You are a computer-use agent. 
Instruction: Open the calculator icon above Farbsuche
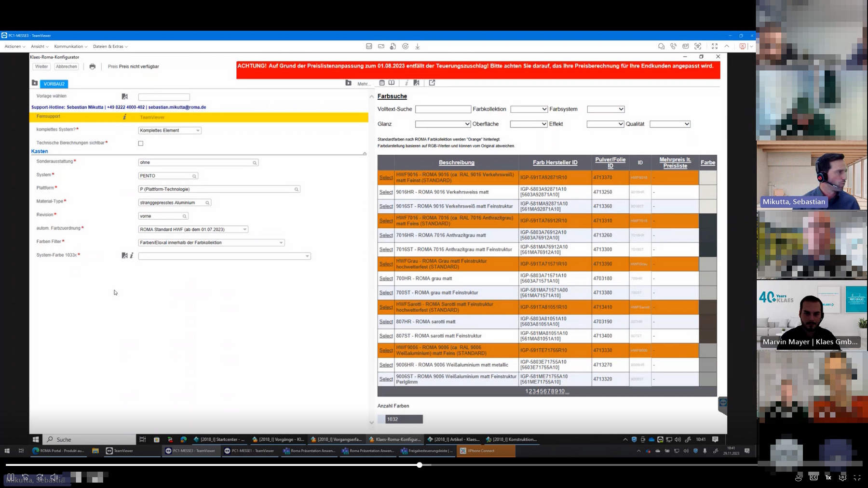(x=382, y=83)
